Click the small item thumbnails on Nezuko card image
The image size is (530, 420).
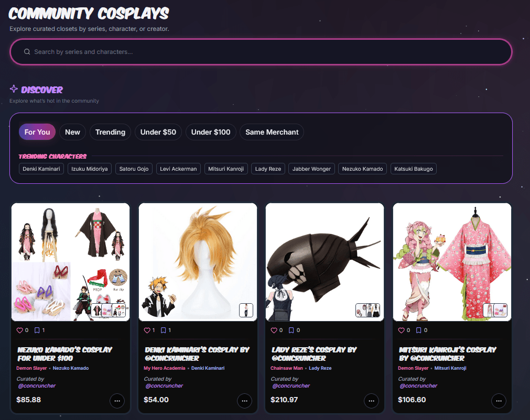109,310
